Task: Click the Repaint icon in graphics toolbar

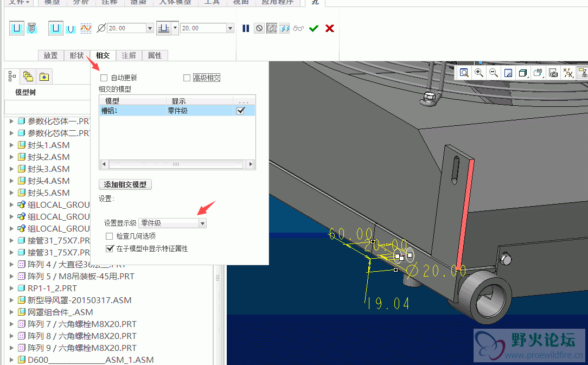Action: (x=508, y=73)
